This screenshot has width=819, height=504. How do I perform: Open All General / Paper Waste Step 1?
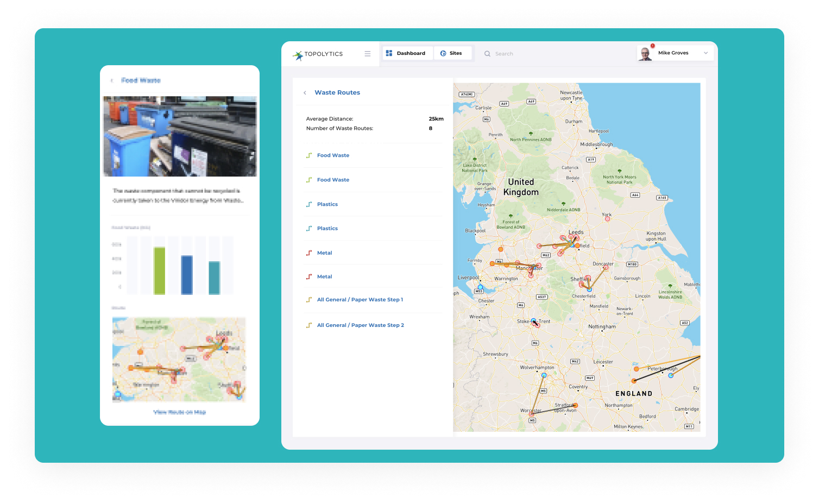pos(360,300)
